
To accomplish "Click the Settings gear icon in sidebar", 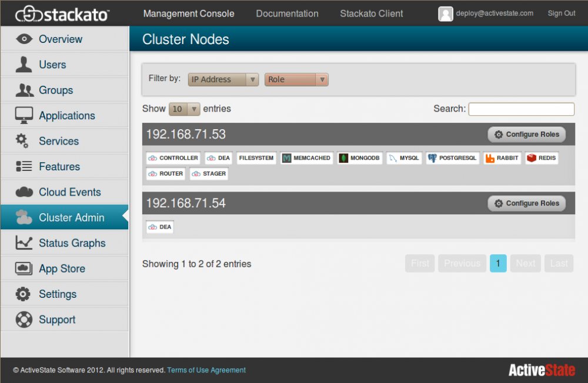I will point(23,294).
